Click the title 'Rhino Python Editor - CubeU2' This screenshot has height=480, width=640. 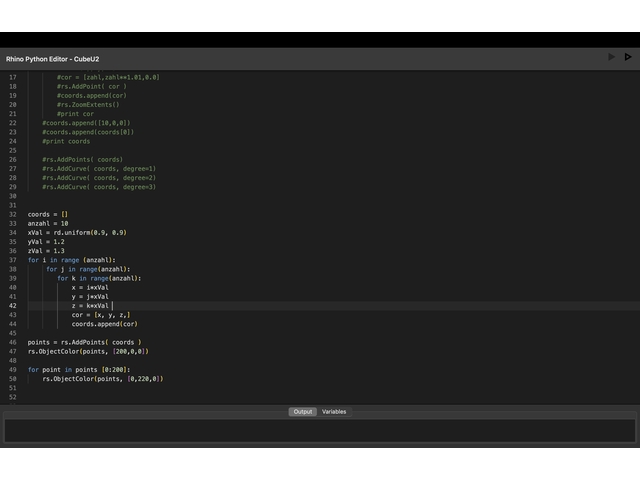coord(52,59)
